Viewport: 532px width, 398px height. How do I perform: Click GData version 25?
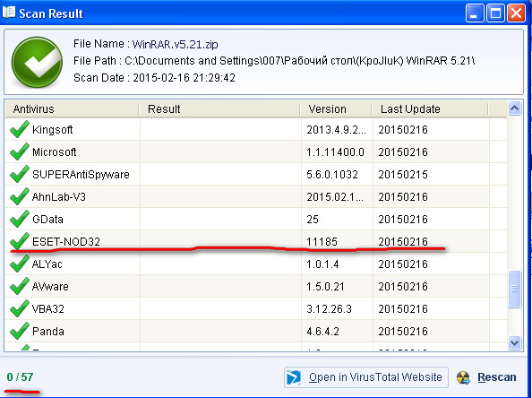point(313,219)
